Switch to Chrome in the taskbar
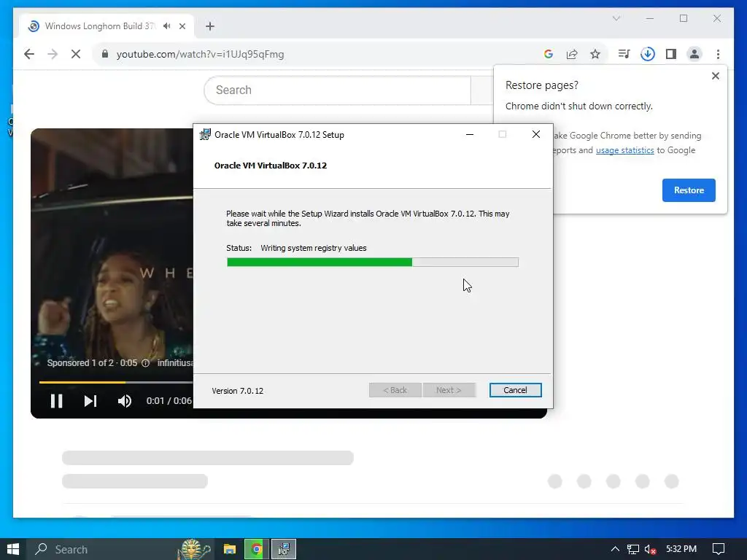 256,549
